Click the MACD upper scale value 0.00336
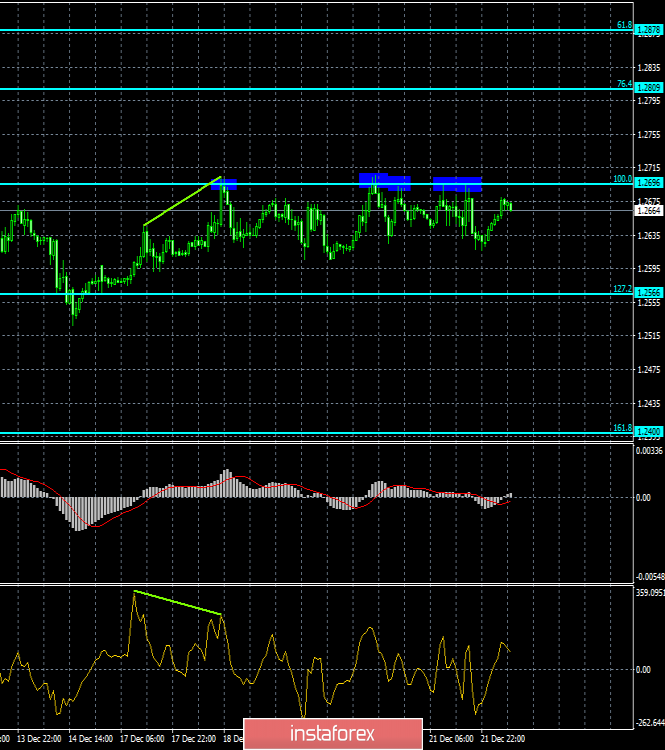Screen dimensions: 665x750 click(649, 451)
